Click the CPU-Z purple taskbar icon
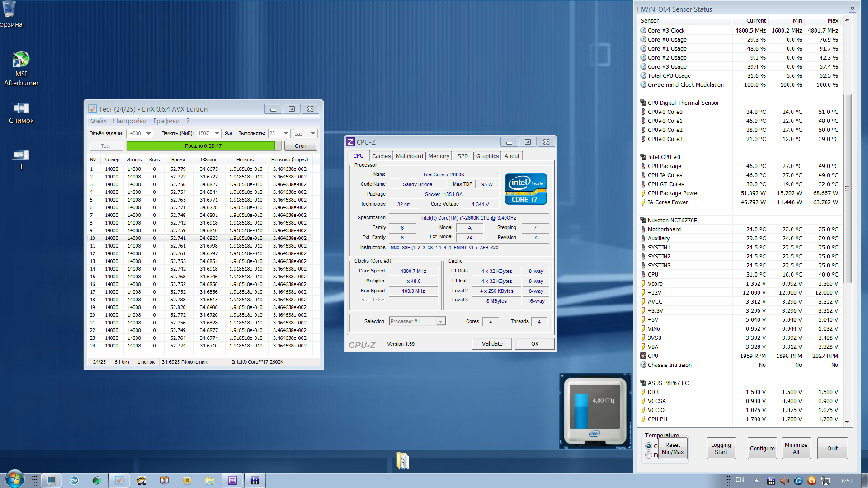Screen dimensions: 868x488 (x=232, y=480)
